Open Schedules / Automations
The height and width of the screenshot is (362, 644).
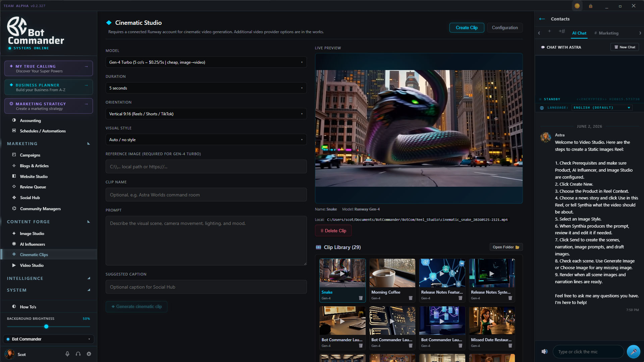click(x=43, y=131)
